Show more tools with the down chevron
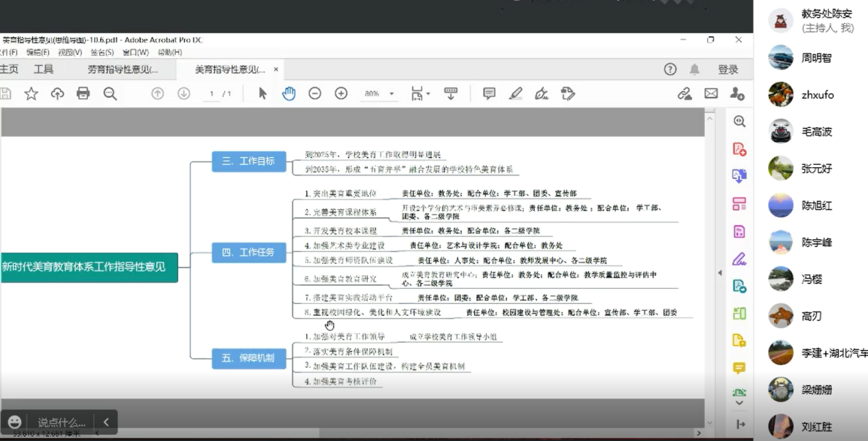The width and height of the screenshot is (868, 441). [739, 403]
